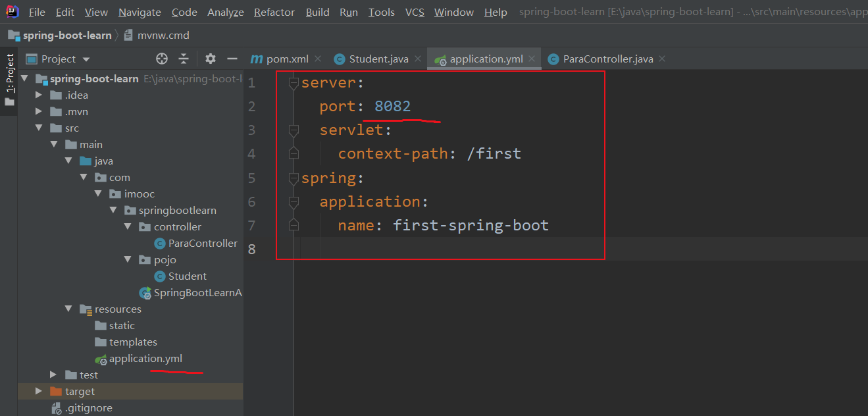The image size is (868, 416).
Task: Expand the test folder
Action: pos(54,375)
